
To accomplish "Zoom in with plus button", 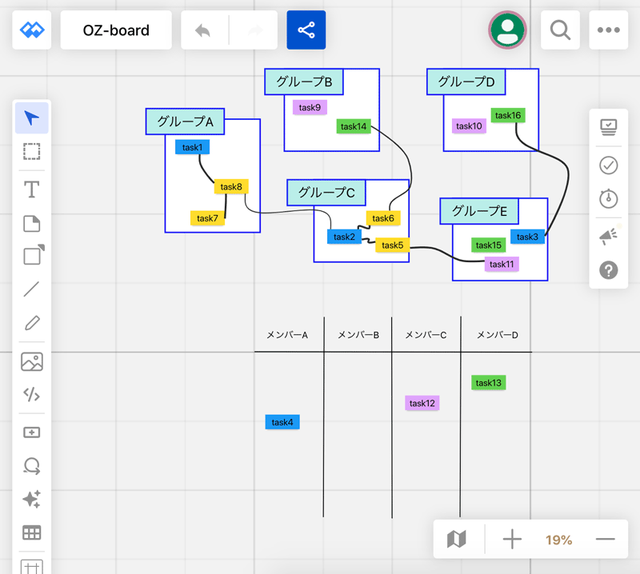I will (512, 539).
